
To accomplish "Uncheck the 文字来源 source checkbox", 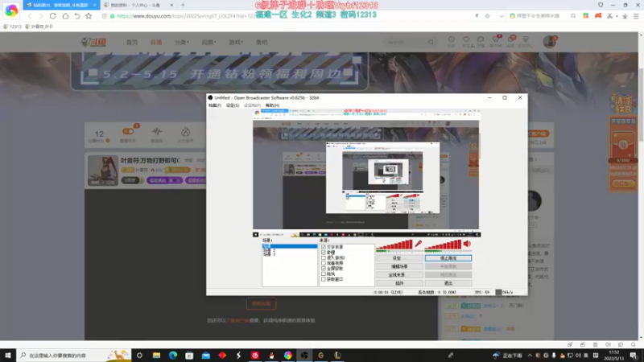I will [324, 247].
